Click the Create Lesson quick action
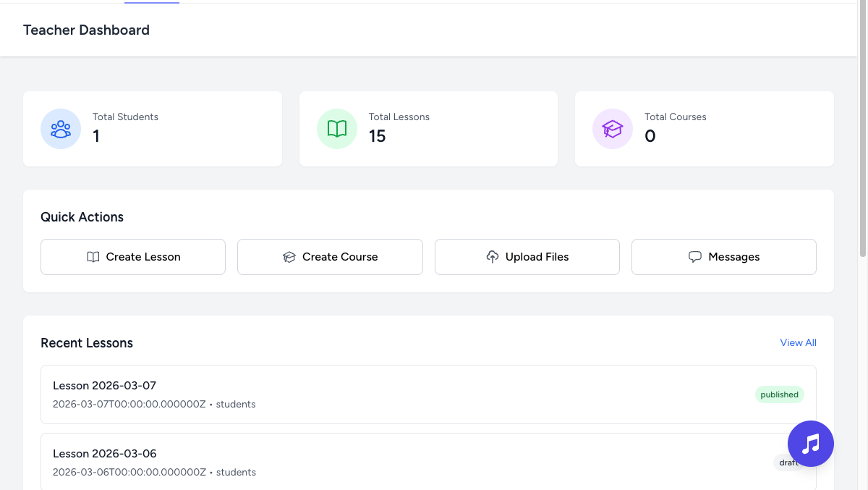This screenshot has height=490, width=868. [133, 256]
